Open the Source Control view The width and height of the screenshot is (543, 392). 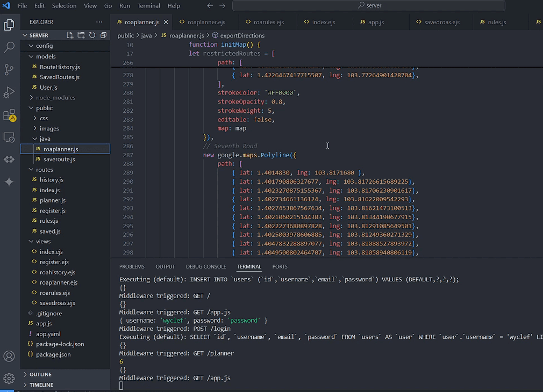9,70
